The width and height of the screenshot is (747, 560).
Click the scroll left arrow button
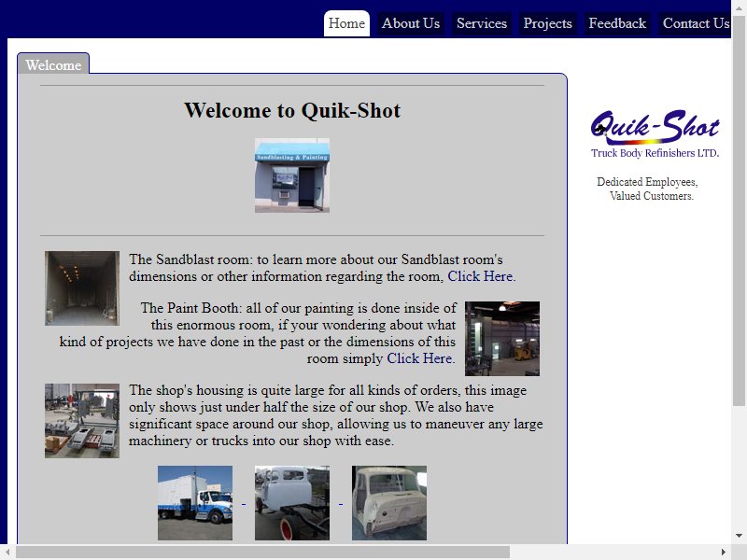click(7, 553)
